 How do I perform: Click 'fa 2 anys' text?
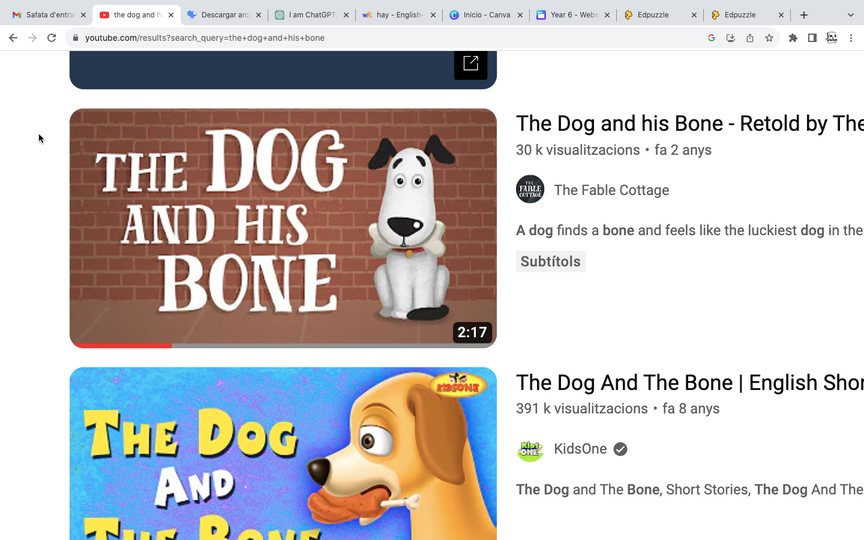[x=683, y=150]
